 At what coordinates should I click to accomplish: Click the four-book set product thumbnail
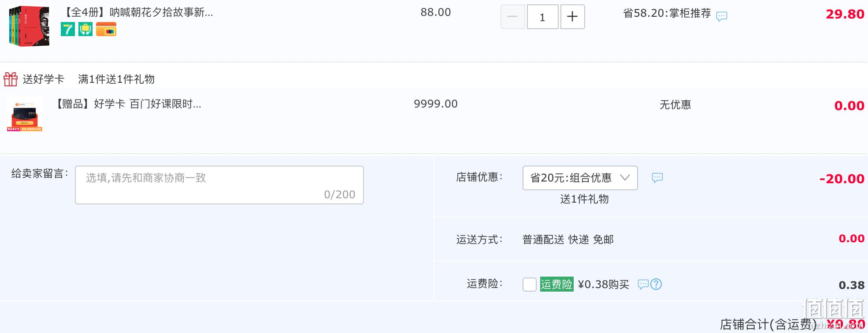[29, 26]
